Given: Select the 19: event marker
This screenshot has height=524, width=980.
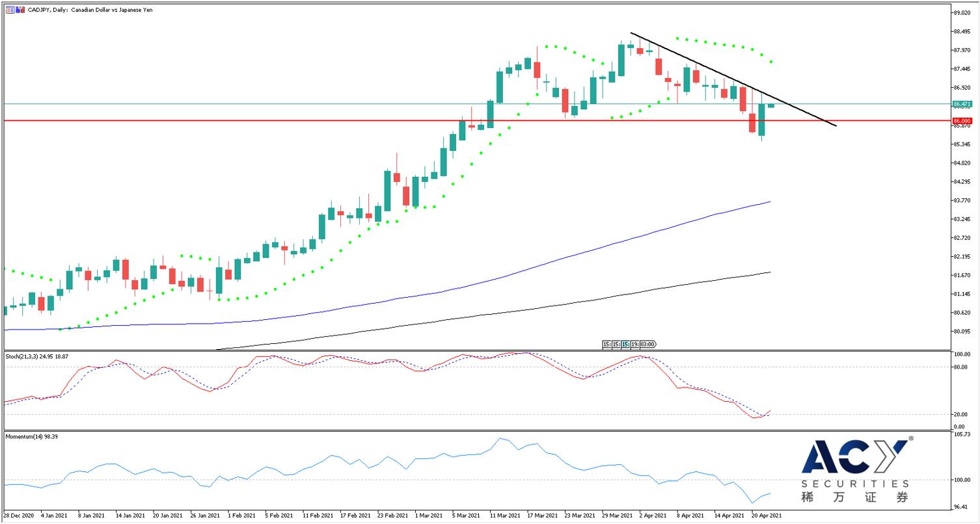Looking at the screenshot, I should [x=634, y=345].
